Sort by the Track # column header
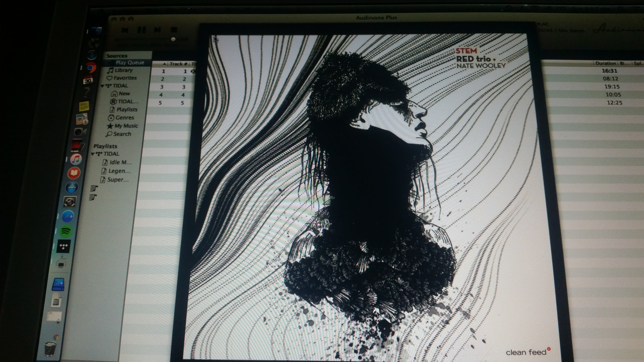The height and width of the screenshot is (362, 644). (x=178, y=64)
